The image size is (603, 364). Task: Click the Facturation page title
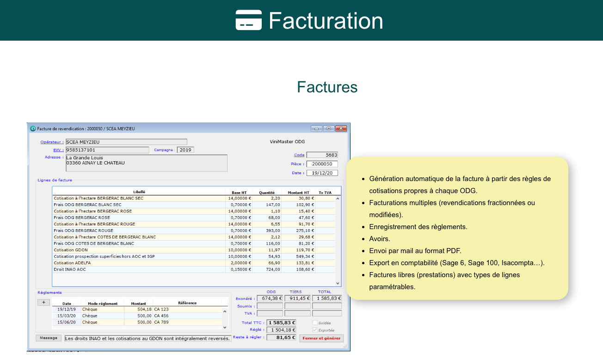pyautogui.click(x=326, y=21)
